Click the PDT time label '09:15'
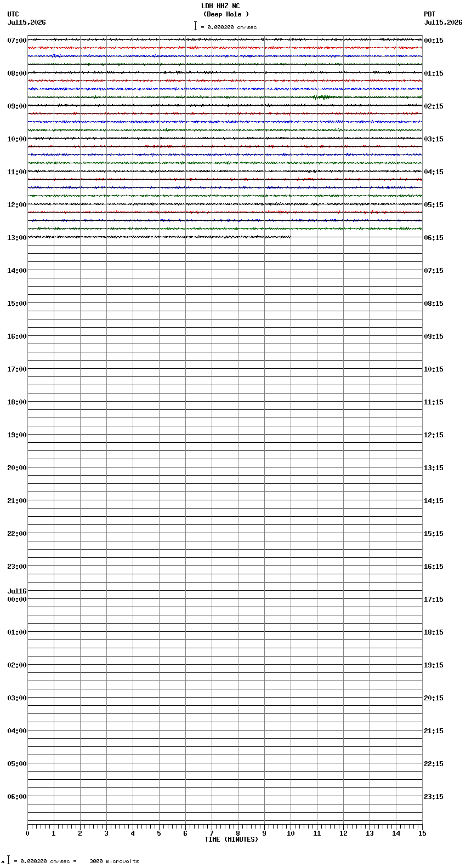Viewport: 466px width, 868px height. coord(434,336)
